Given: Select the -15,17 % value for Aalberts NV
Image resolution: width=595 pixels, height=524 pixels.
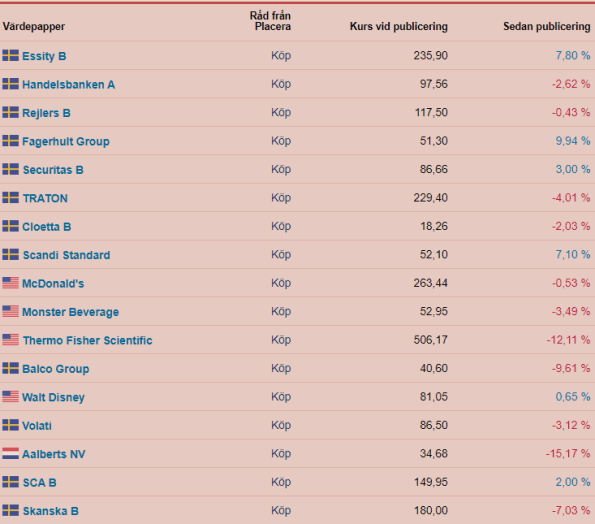Looking at the screenshot, I should click(x=568, y=454).
